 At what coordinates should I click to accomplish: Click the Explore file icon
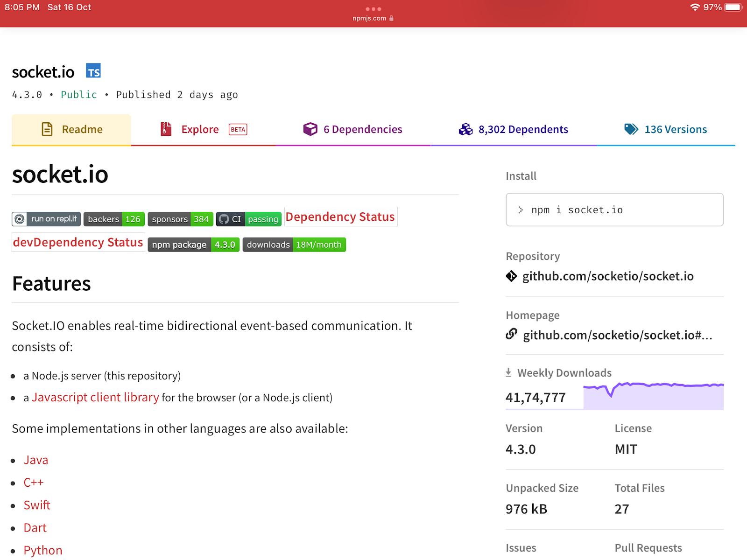pos(166,129)
